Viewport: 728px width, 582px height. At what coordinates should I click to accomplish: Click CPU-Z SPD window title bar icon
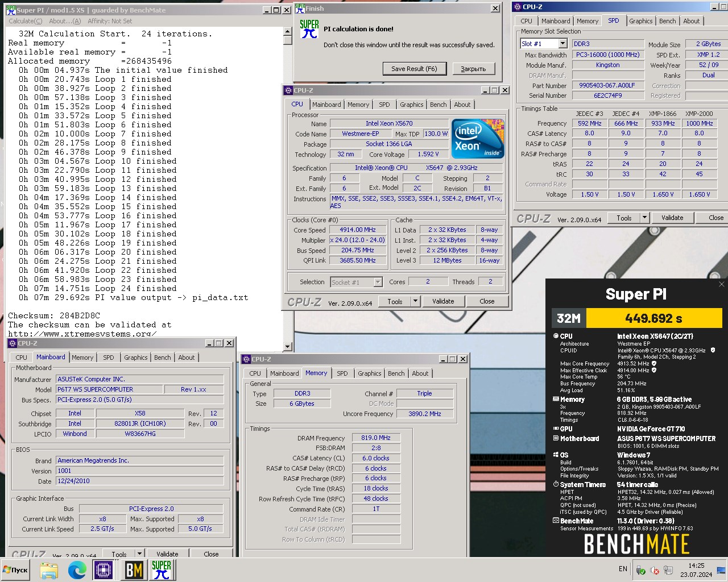click(518, 7)
